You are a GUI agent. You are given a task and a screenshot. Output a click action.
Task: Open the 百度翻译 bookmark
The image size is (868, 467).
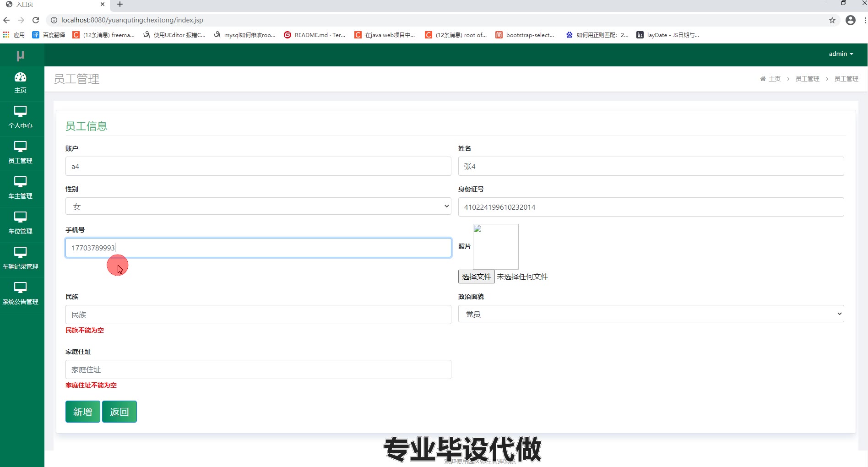pos(49,35)
